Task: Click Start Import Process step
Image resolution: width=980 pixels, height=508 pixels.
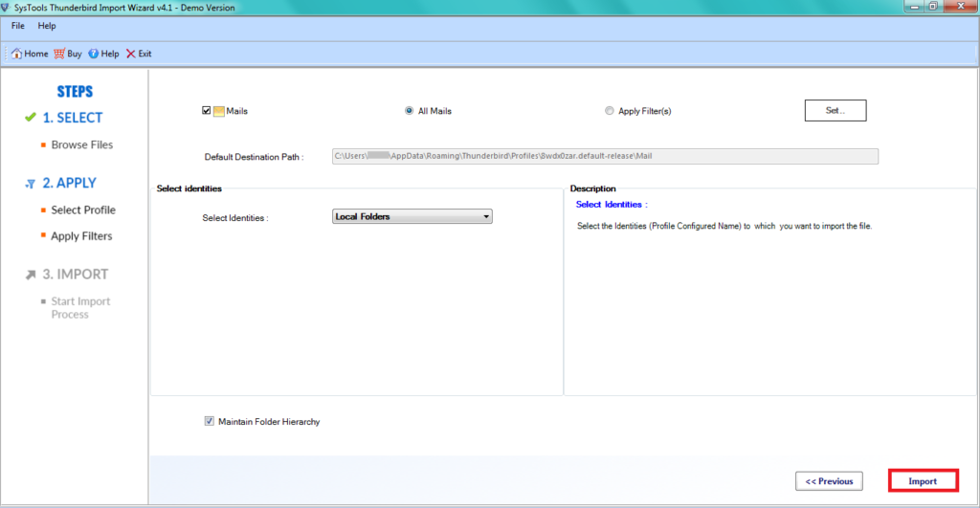Action: (x=80, y=307)
